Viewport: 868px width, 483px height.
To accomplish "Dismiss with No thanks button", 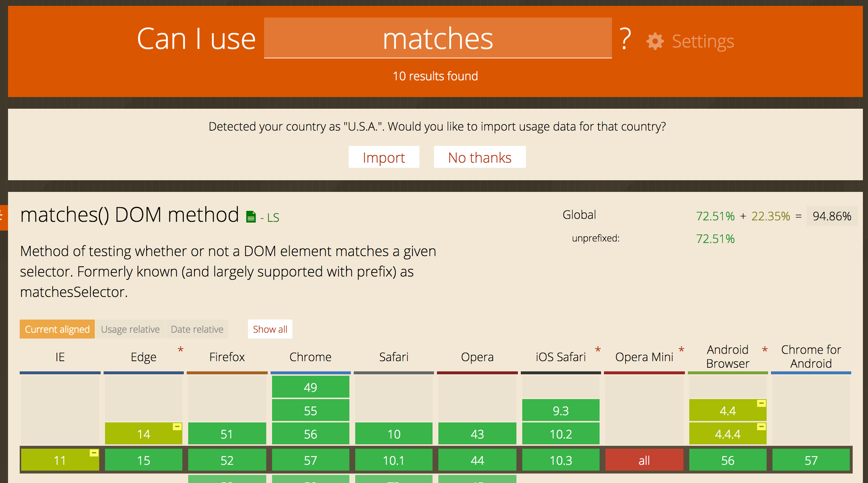I will [x=480, y=157].
